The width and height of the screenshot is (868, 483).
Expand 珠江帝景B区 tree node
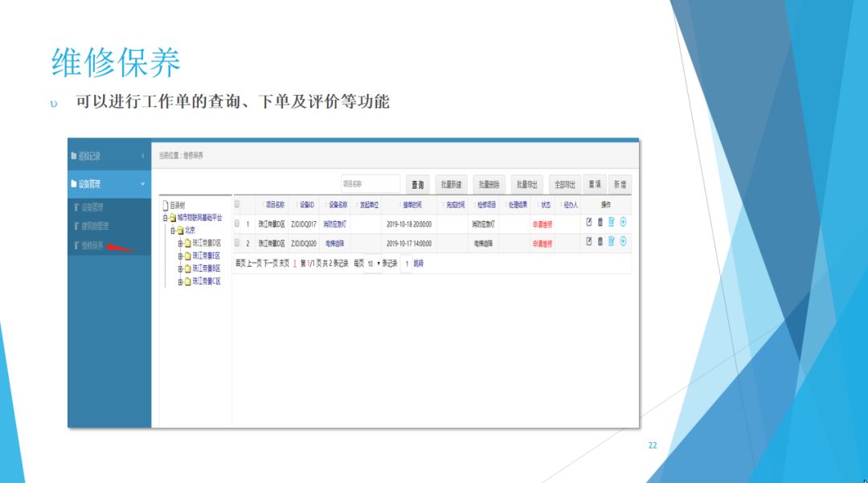(181, 268)
